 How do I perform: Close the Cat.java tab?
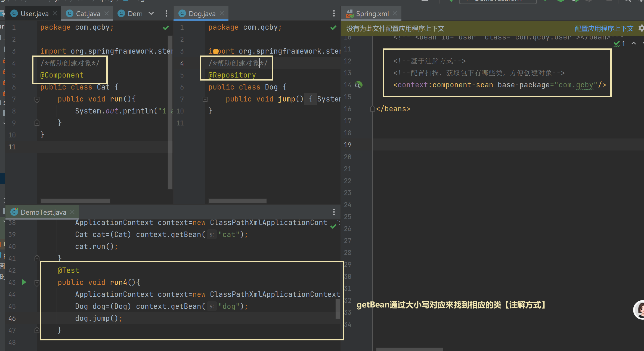point(107,13)
